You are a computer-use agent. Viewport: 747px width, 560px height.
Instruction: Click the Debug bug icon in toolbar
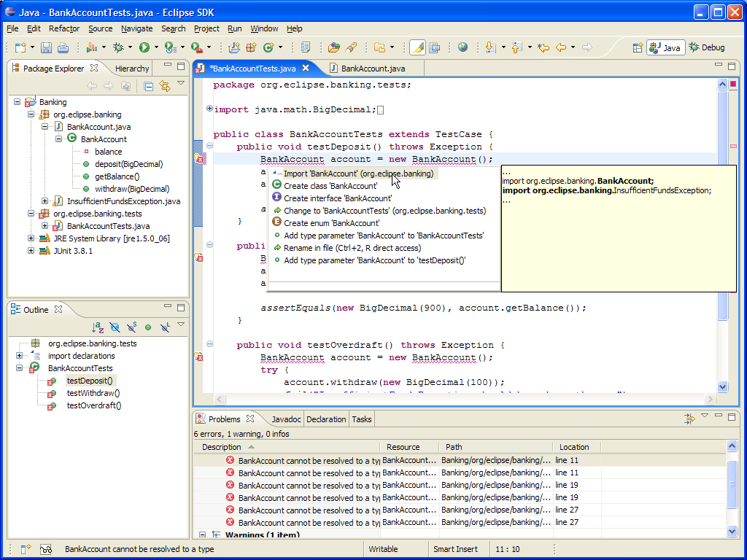tap(117, 48)
